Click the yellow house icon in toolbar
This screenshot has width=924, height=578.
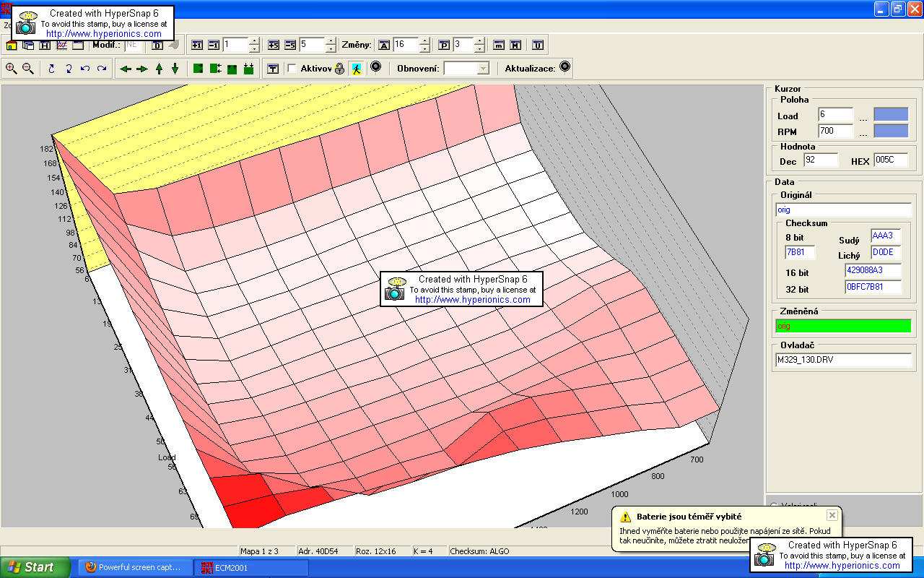click(x=12, y=45)
